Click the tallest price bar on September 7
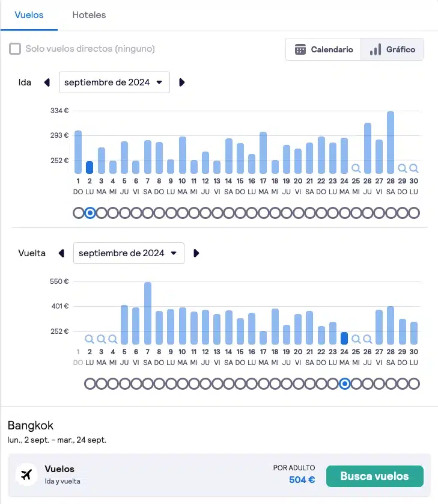 tap(148, 307)
